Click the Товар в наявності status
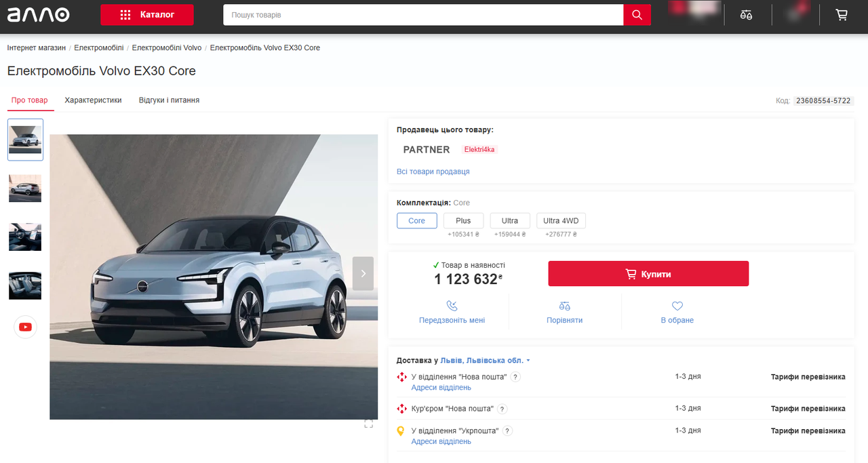Viewport: 868px width, 463px height. click(469, 265)
